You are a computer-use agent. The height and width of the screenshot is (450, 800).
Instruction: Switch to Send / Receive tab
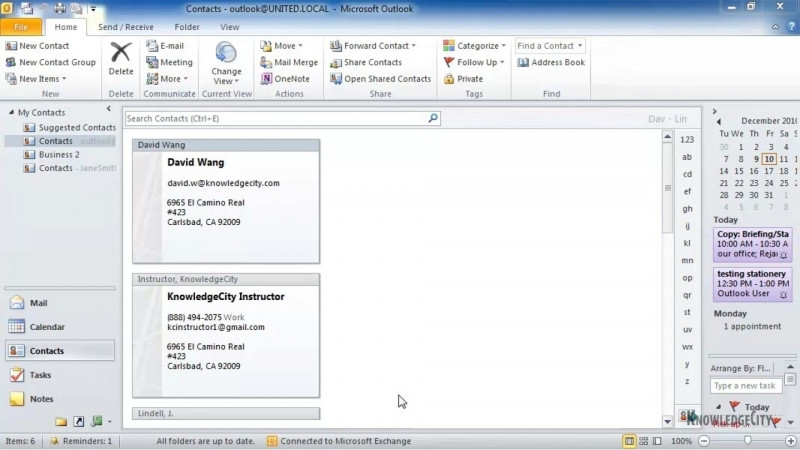[126, 27]
